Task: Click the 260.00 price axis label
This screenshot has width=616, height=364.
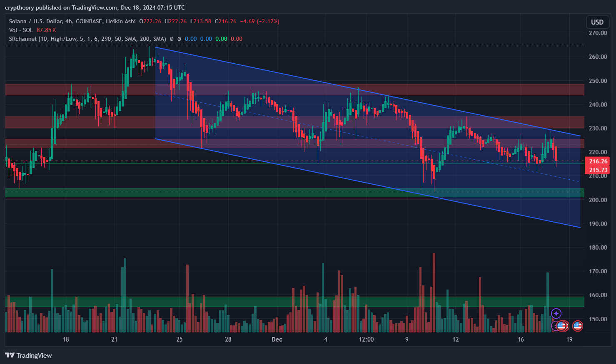Action: pos(598,57)
